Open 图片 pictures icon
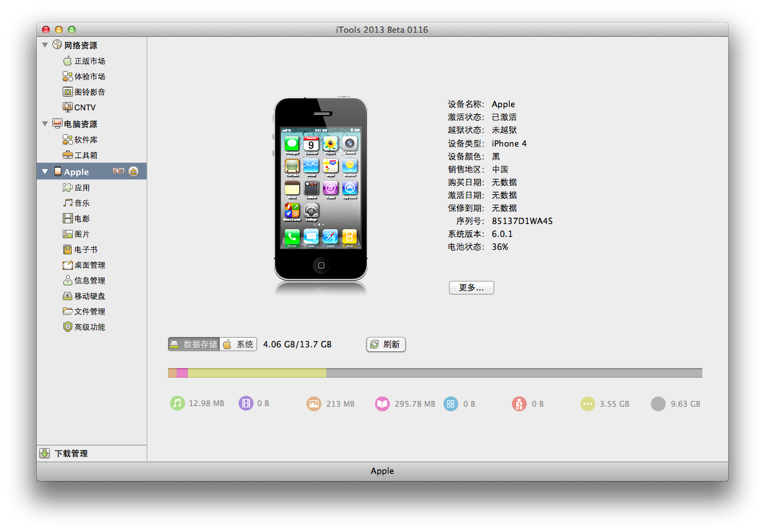 click(67, 234)
